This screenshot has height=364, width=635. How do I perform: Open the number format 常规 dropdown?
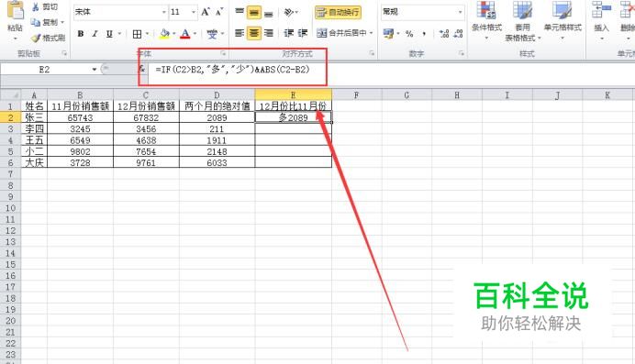pyautogui.click(x=461, y=12)
